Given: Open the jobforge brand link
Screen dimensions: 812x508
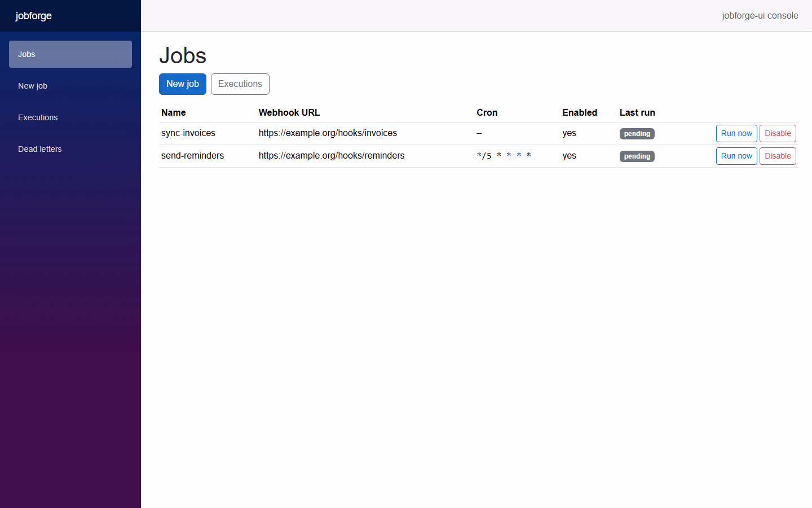Looking at the screenshot, I should coord(34,16).
